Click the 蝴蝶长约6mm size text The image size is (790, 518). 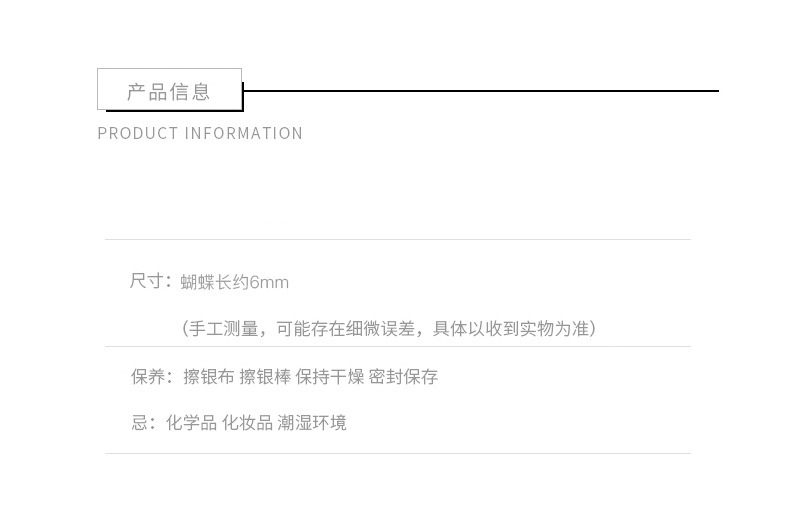(x=235, y=283)
